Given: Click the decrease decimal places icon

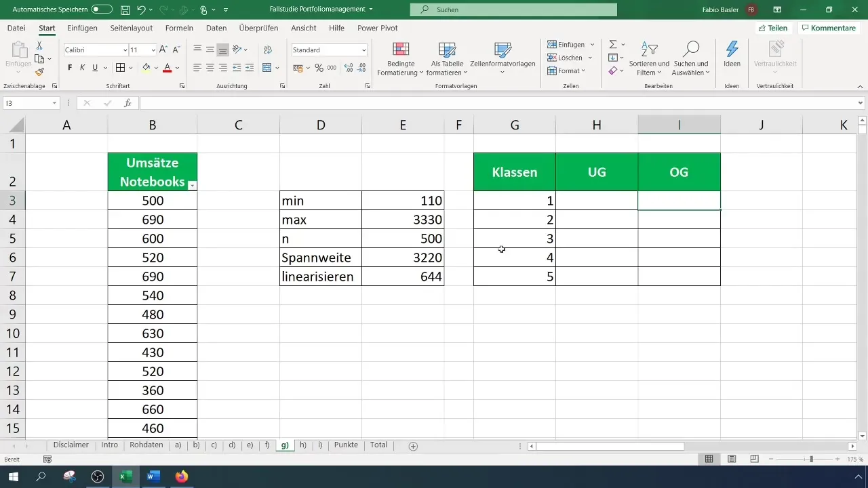Looking at the screenshot, I should coord(363,68).
